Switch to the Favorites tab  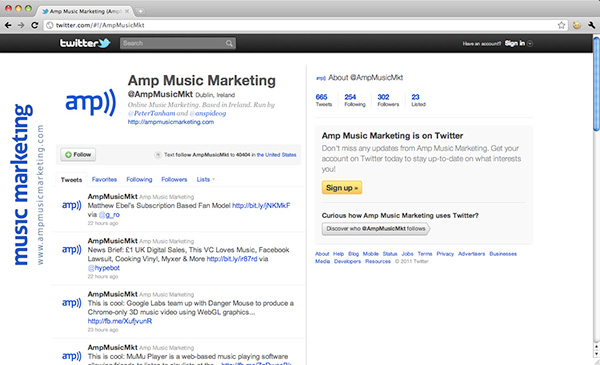pyautogui.click(x=104, y=179)
